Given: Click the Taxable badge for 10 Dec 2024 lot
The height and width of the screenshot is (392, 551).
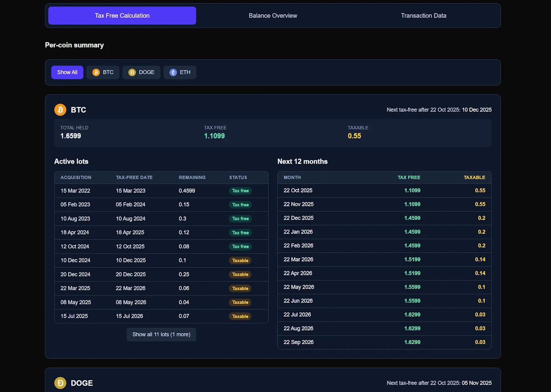Looking at the screenshot, I should (x=240, y=261).
